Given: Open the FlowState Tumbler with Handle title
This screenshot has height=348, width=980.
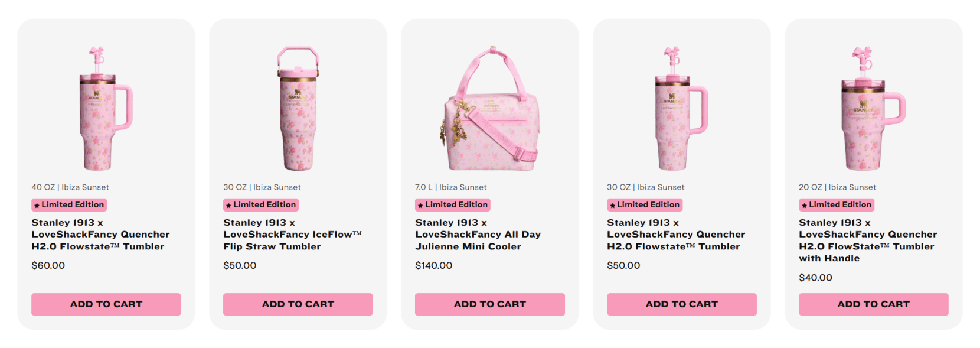Looking at the screenshot, I should (x=867, y=240).
